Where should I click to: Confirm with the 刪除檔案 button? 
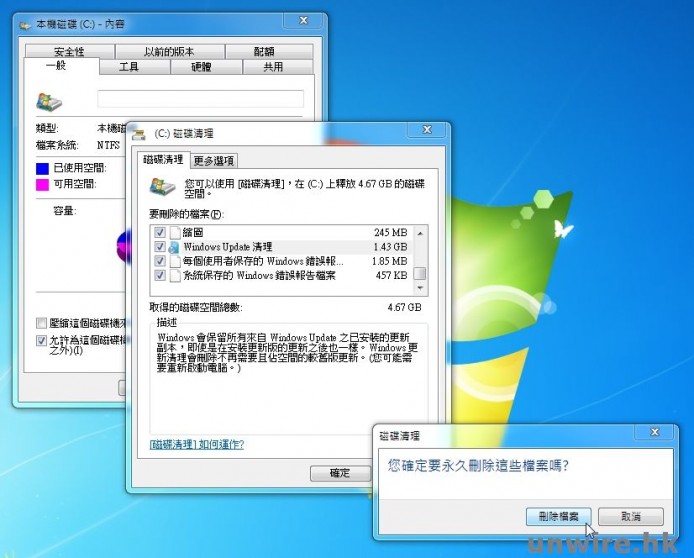coord(558,516)
